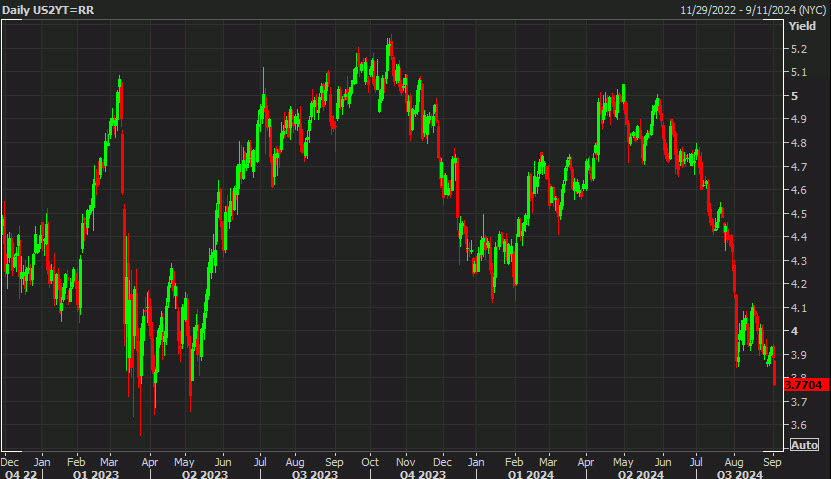Click the 3.6 yield axis value
831x479 pixels.
pos(798,425)
